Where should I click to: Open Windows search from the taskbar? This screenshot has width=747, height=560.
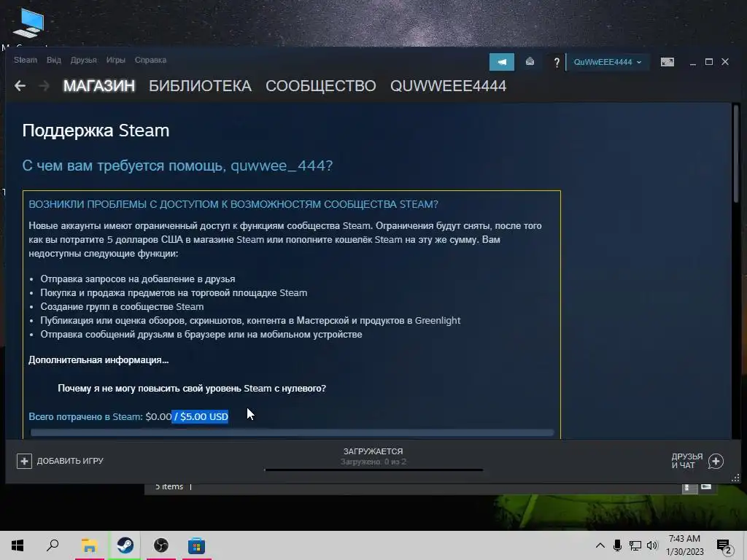53,545
